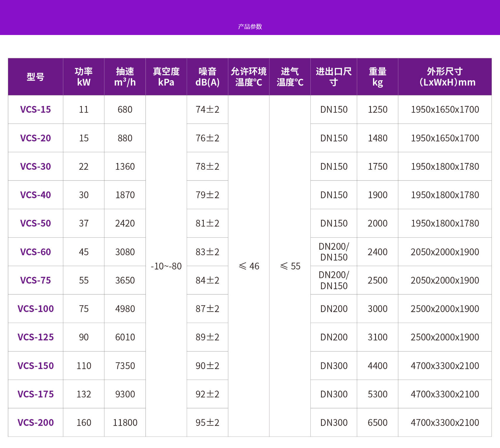Click the 680 pumping speed value
500x448 pixels.
tap(125, 109)
